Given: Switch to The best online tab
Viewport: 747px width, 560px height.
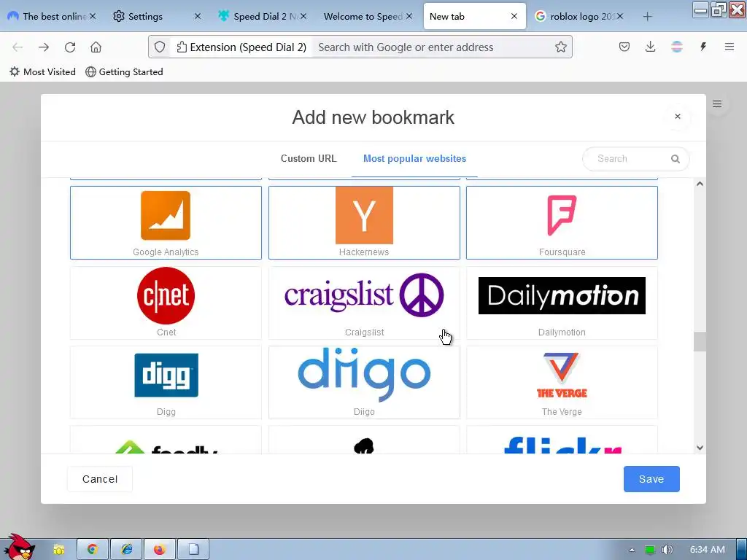Looking at the screenshot, I should coord(47,16).
